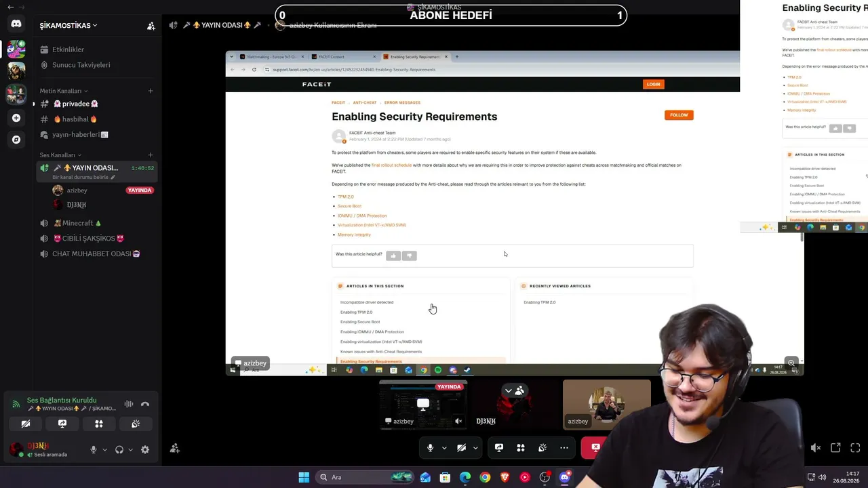The height and width of the screenshot is (488, 868).
Task: Toggle the member list above thumbnails
Action: pos(514,390)
